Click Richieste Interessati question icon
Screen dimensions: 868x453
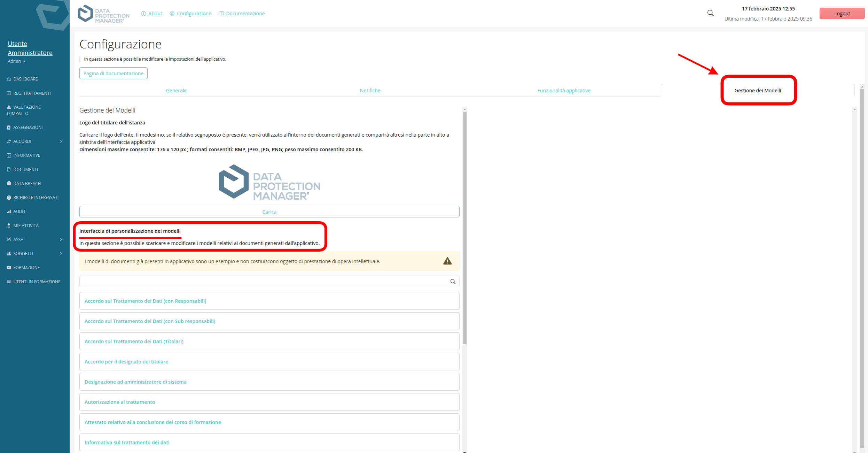(x=9, y=198)
